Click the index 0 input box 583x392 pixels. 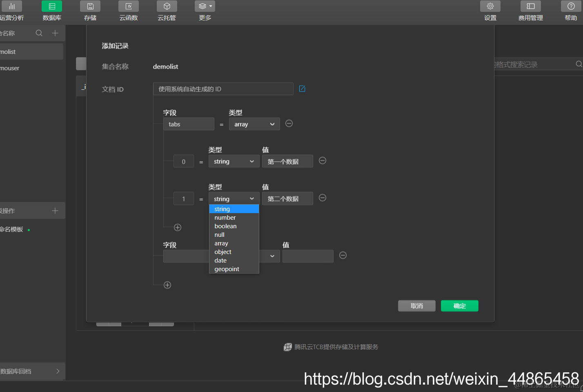184,162
